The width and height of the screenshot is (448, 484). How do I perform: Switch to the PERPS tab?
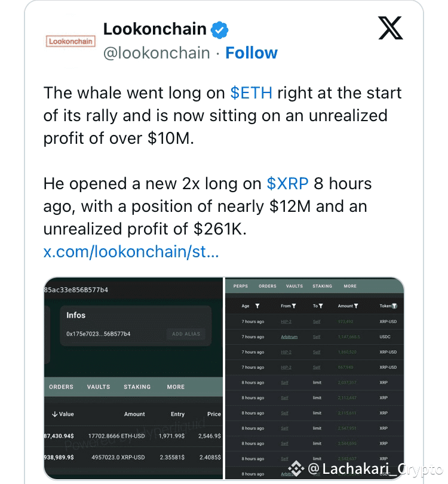pyautogui.click(x=241, y=286)
